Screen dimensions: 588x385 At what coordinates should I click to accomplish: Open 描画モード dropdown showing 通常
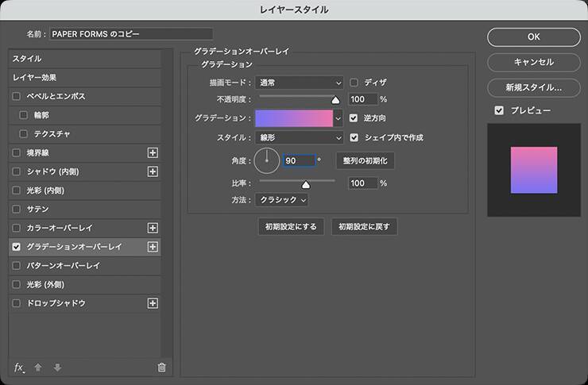click(300, 83)
